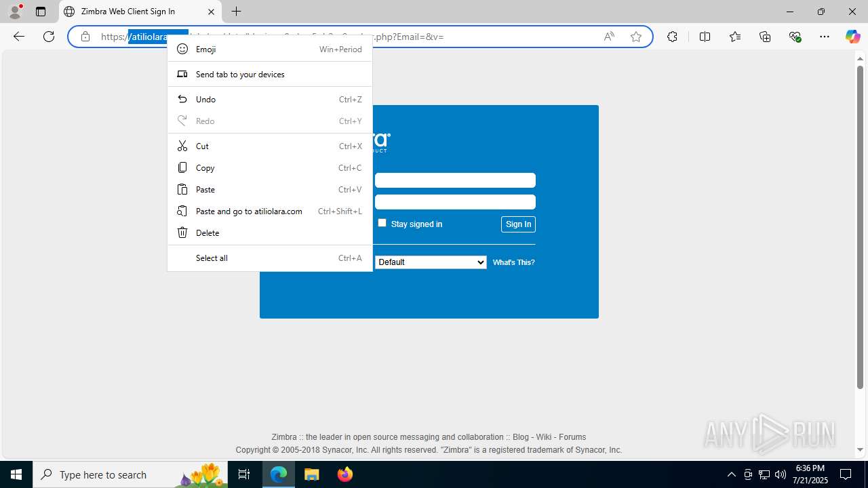Open the Default version dropdown
Viewport: 868px width, 488px height.
point(431,262)
